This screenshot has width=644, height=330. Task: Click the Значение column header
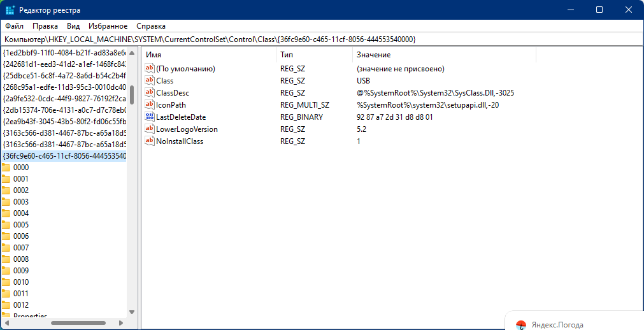click(373, 55)
